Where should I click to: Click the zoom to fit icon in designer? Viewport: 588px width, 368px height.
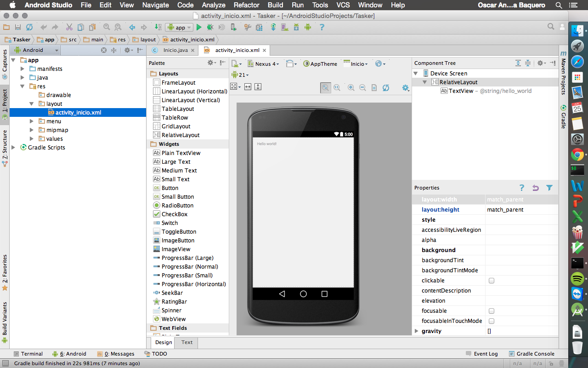[326, 87]
